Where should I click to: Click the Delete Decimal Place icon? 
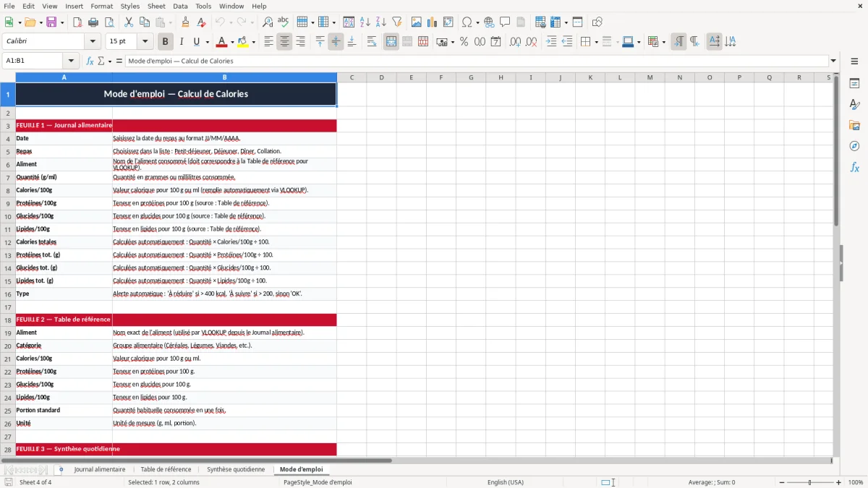coord(531,42)
